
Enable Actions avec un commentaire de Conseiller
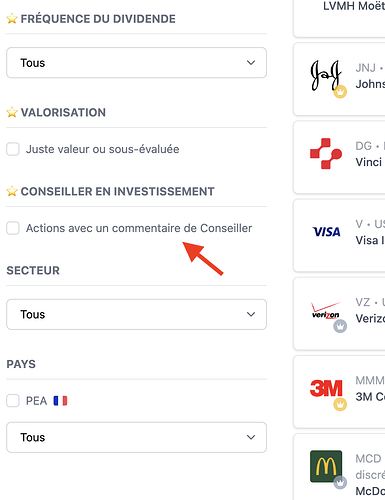[x=13, y=228]
